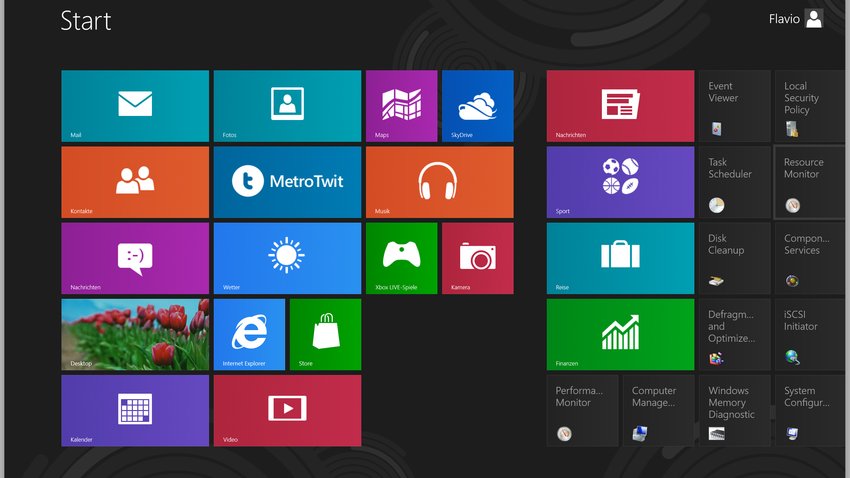Screen dimensions: 850x478
Task: Open the SkyDrive tile
Action: pos(478,106)
